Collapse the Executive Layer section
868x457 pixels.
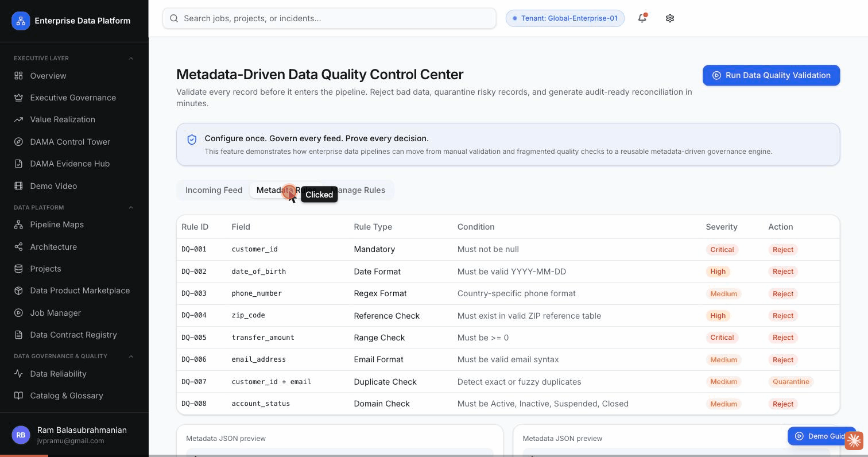point(131,59)
